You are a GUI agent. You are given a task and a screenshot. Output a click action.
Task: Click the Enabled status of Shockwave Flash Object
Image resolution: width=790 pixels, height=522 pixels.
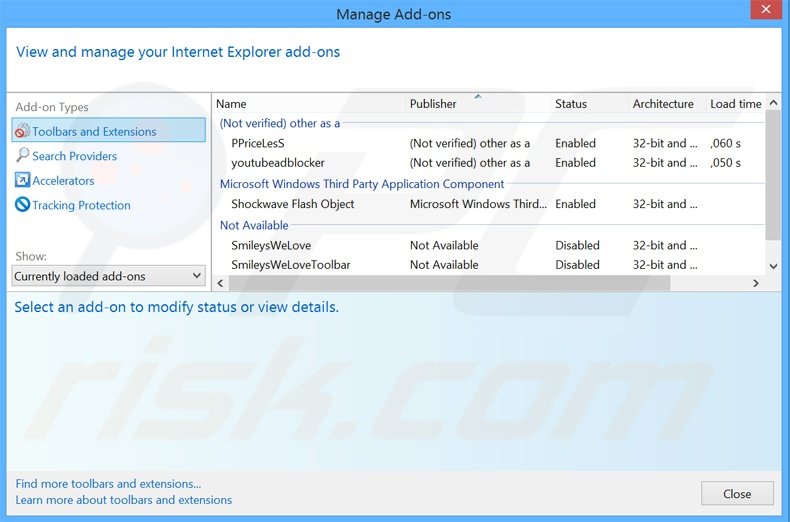click(x=575, y=204)
